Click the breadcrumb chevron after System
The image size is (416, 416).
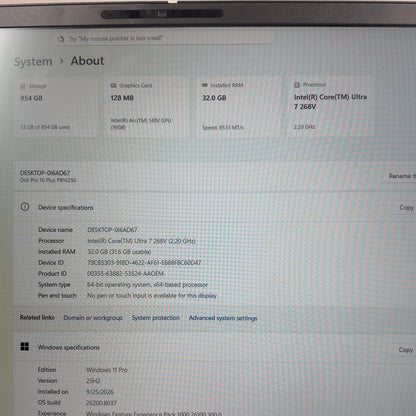click(x=61, y=61)
